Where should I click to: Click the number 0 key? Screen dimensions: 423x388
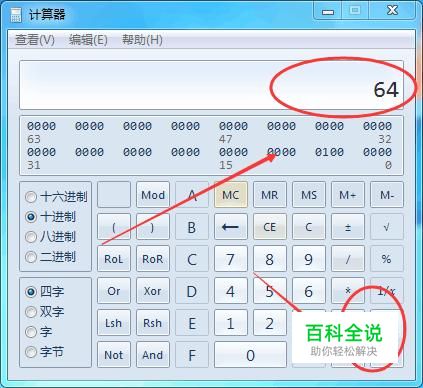tap(250, 355)
